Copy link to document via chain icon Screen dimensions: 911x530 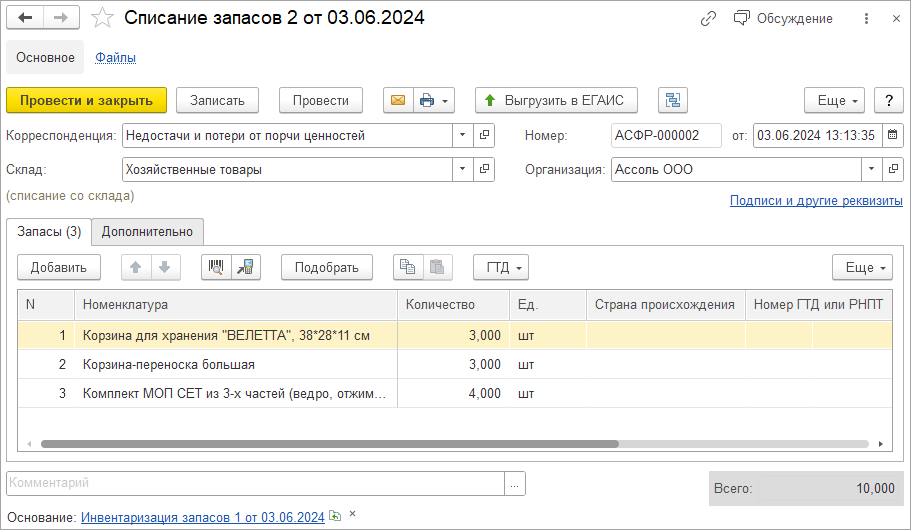[x=708, y=18]
